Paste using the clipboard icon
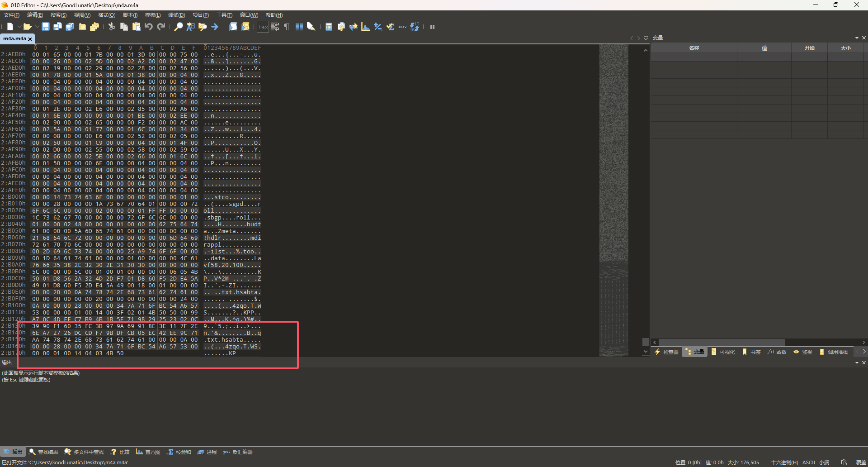 point(136,27)
